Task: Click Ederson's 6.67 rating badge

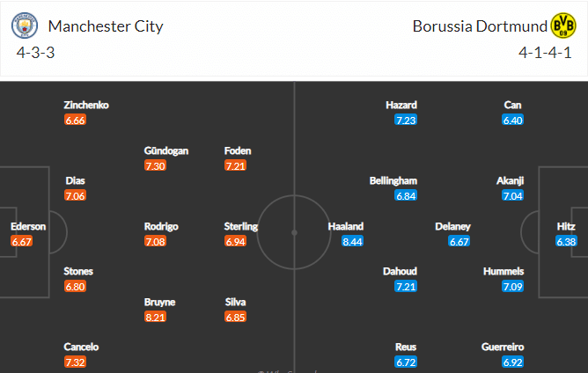Action: (x=22, y=241)
